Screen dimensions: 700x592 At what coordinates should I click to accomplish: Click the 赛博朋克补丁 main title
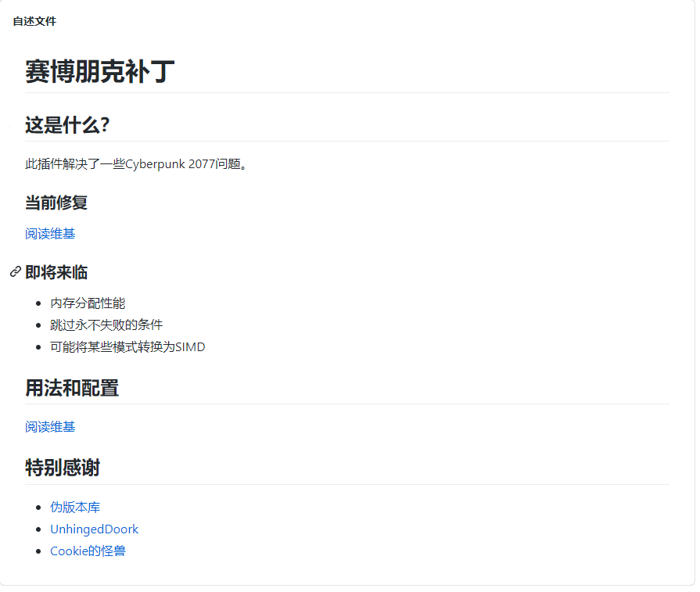(x=99, y=72)
